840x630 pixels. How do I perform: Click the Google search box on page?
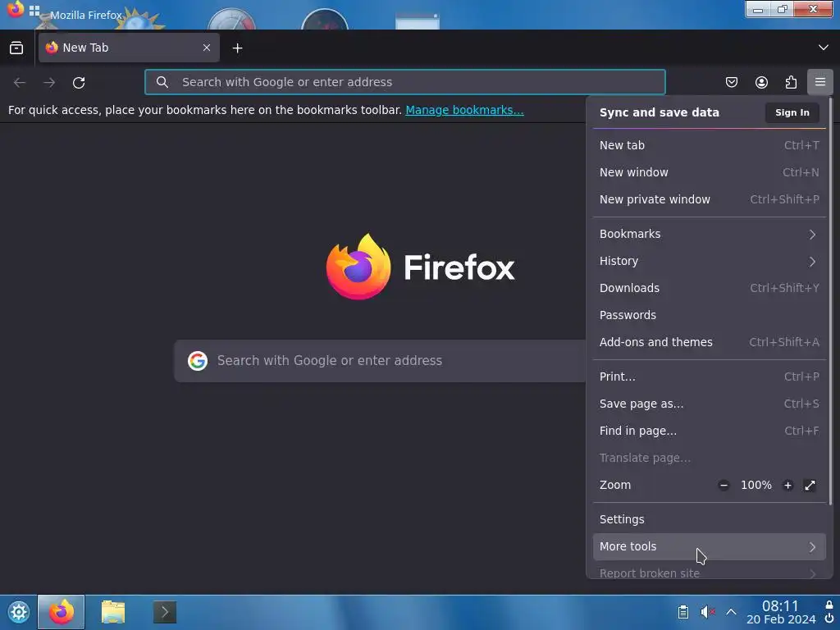[x=381, y=361]
